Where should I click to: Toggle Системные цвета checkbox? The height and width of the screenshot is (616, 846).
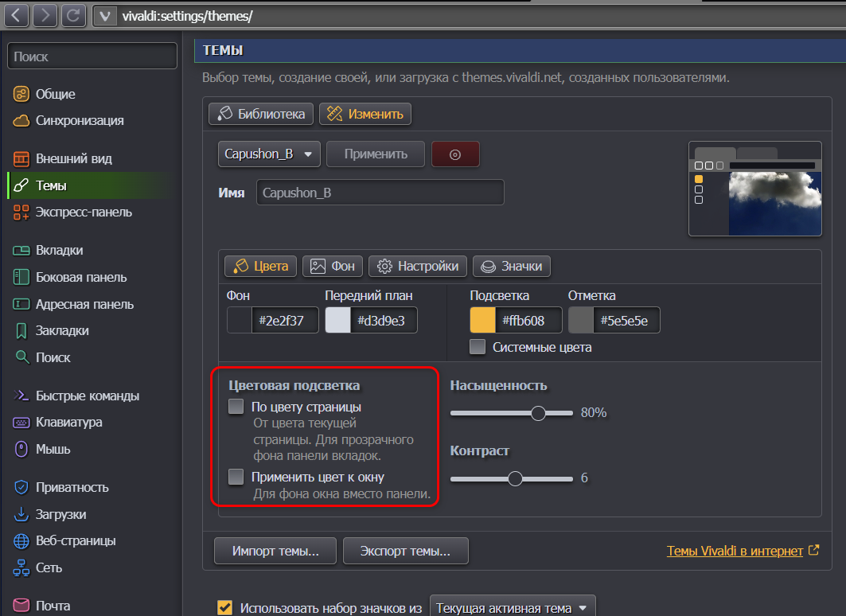478,347
